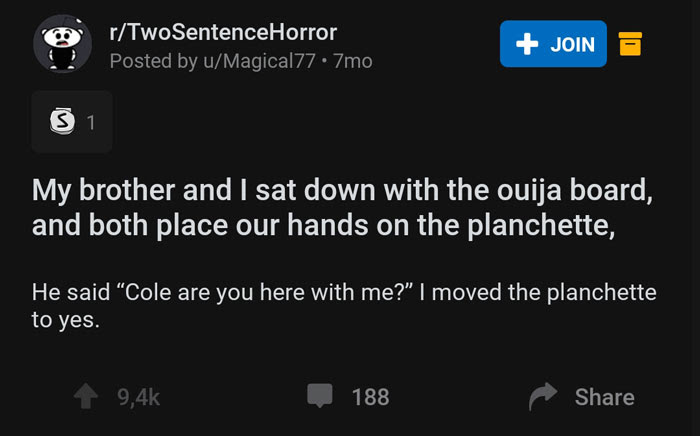The image size is (700, 436).
Task: Open the TwoSentenceHorror subreddit avatar
Action: point(62,43)
